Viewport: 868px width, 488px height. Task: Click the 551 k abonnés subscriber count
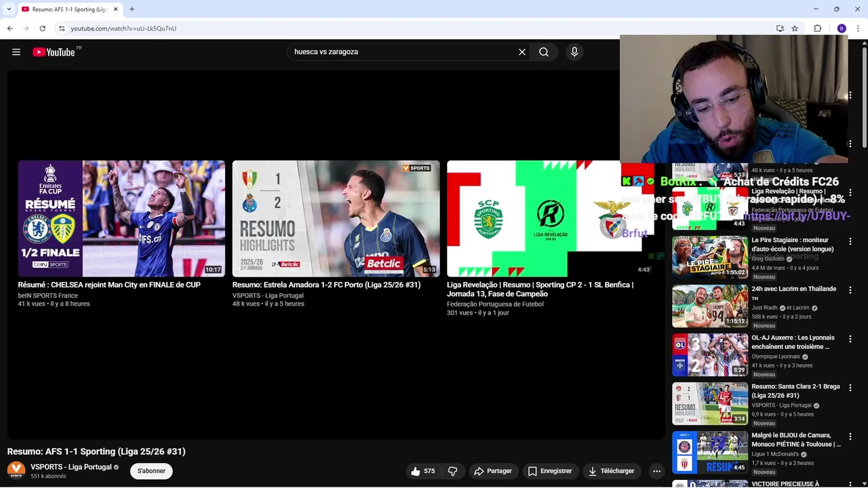point(48,476)
